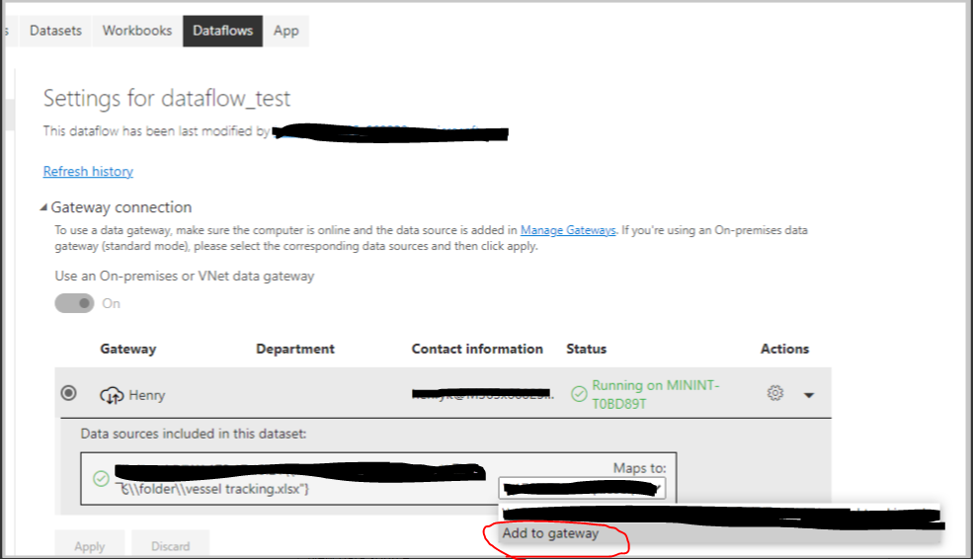Select the Henry gateway radio button

tap(69, 393)
